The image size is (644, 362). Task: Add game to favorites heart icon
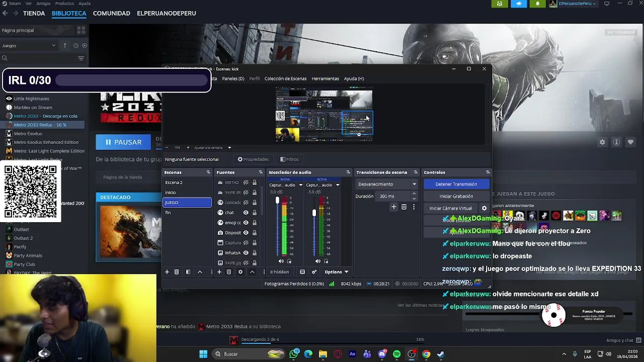tap(630, 142)
